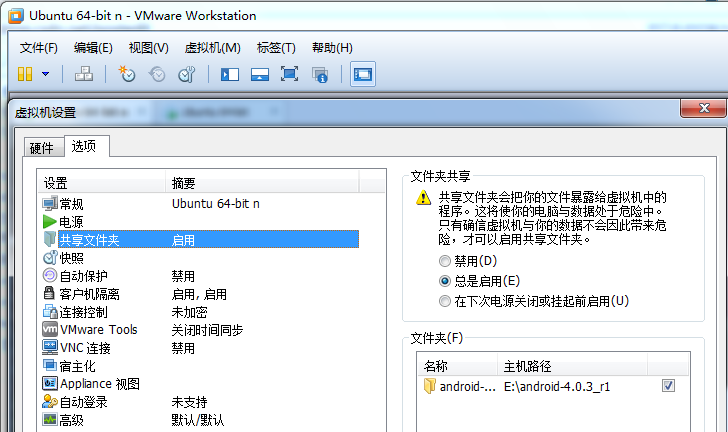The image size is (728, 432).
Task: Toggle the sidebar library view icon
Action: [230, 74]
